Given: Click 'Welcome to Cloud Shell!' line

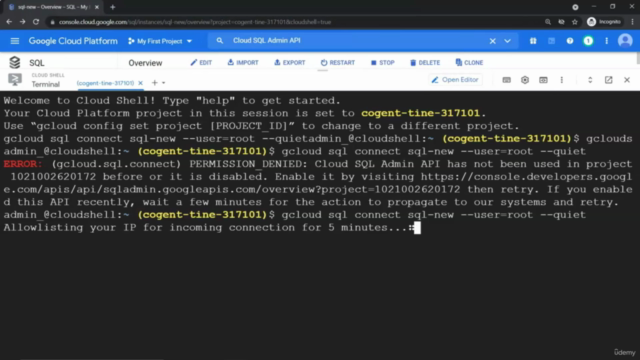Looking at the screenshot, I should [172, 101].
